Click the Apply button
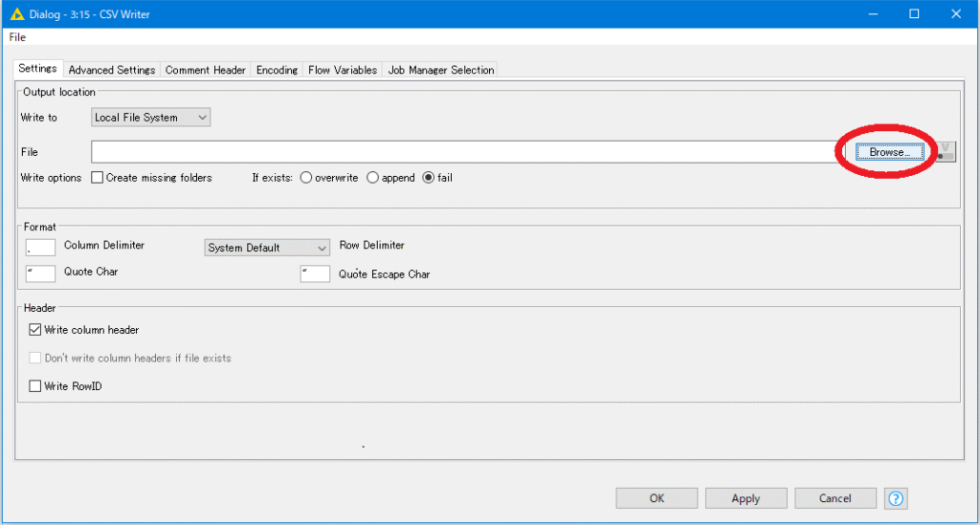This screenshot has width=980, height=525. click(746, 498)
